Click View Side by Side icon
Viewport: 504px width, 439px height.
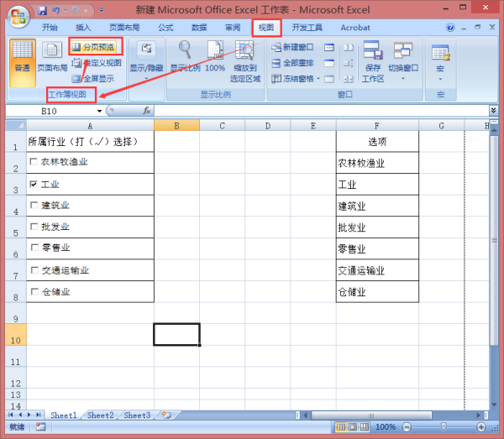(349, 48)
